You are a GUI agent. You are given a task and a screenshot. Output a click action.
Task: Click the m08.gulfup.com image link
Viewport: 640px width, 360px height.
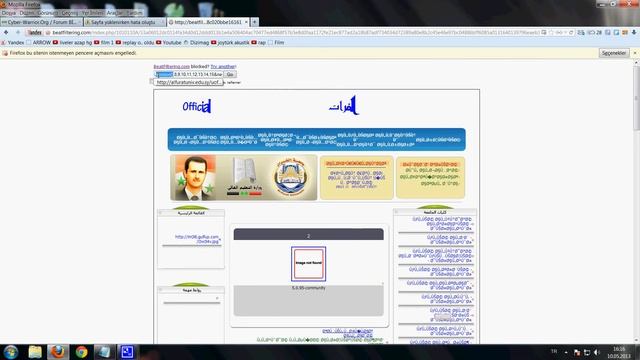tap(197, 239)
